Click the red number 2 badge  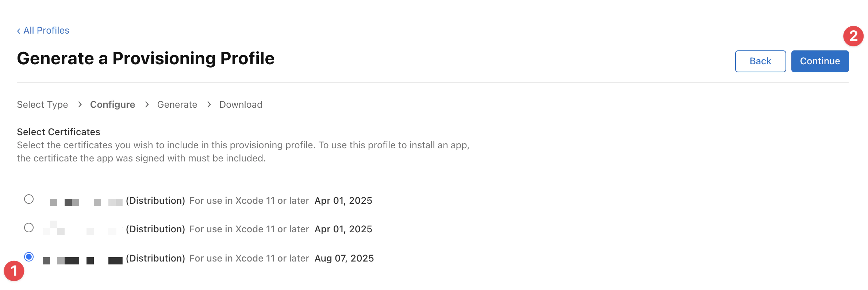[853, 36]
